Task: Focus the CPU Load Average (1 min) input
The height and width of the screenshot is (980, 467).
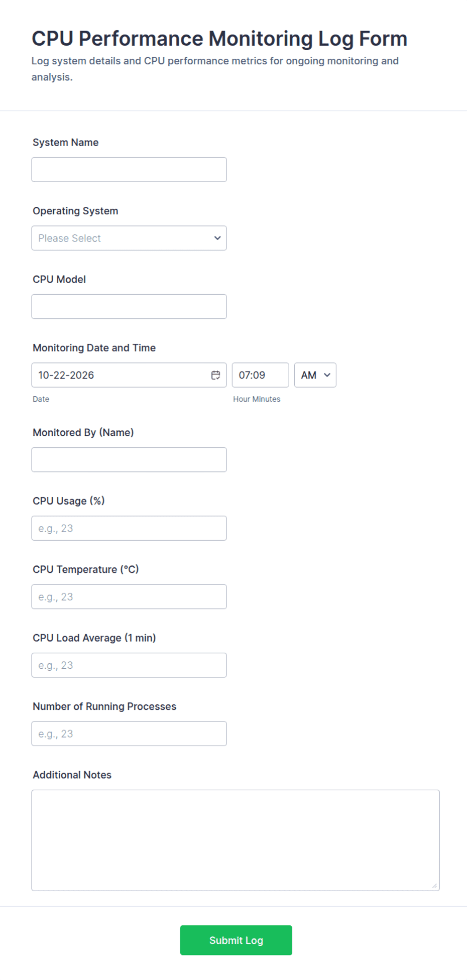Action: tap(129, 665)
